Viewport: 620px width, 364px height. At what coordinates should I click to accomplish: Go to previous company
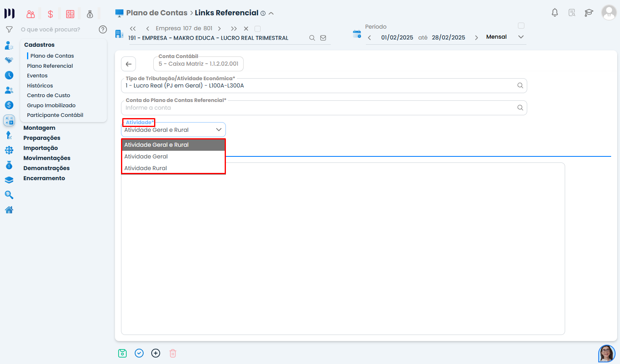[148, 29]
